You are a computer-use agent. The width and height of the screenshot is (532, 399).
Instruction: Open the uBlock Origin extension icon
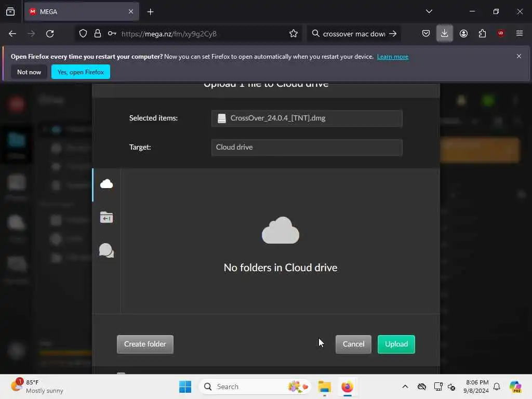point(501,33)
